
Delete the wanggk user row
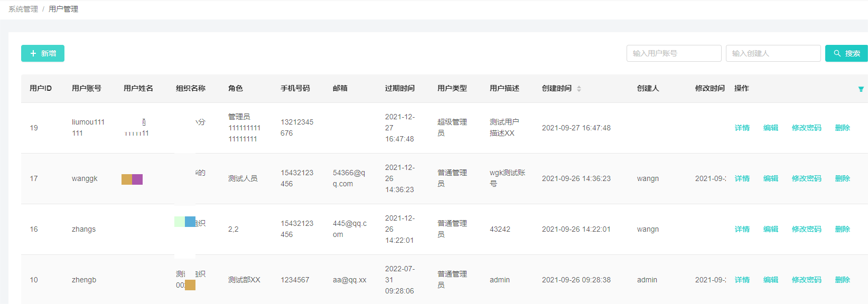pyautogui.click(x=842, y=178)
